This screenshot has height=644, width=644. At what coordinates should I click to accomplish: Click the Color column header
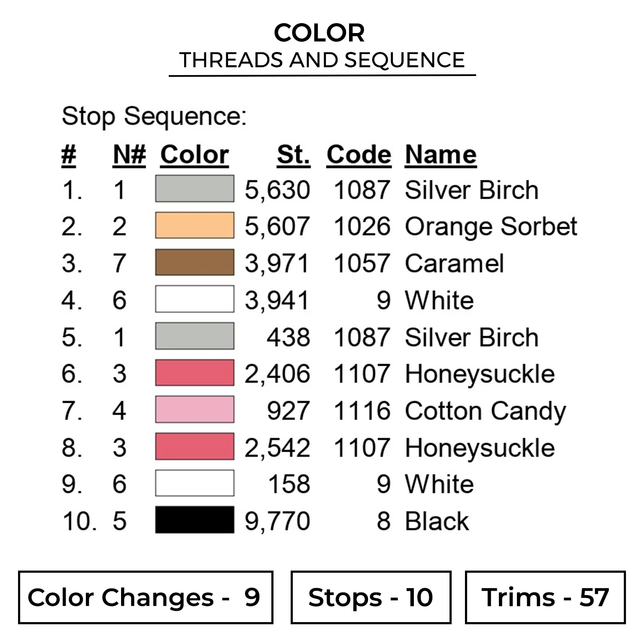pos(194,155)
